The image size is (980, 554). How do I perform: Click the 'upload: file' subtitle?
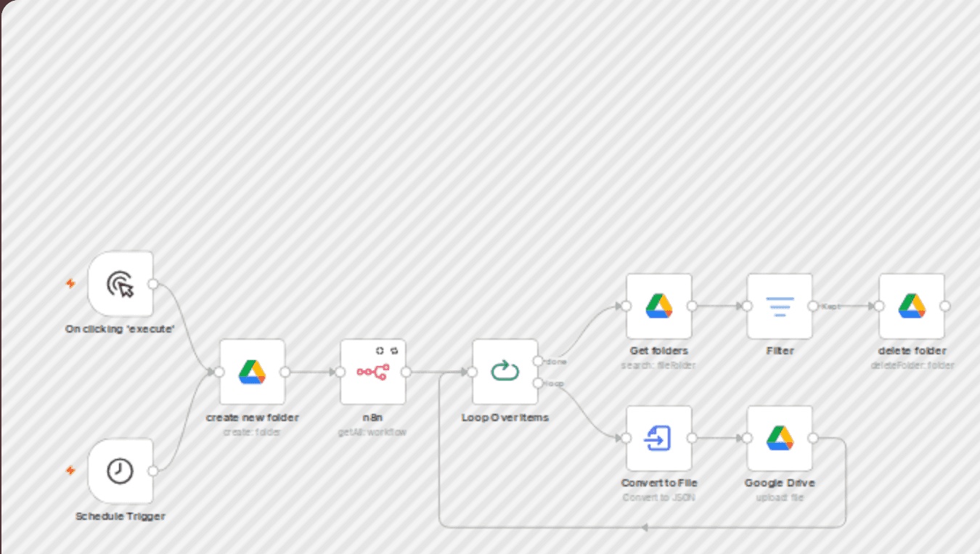click(780, 497)
